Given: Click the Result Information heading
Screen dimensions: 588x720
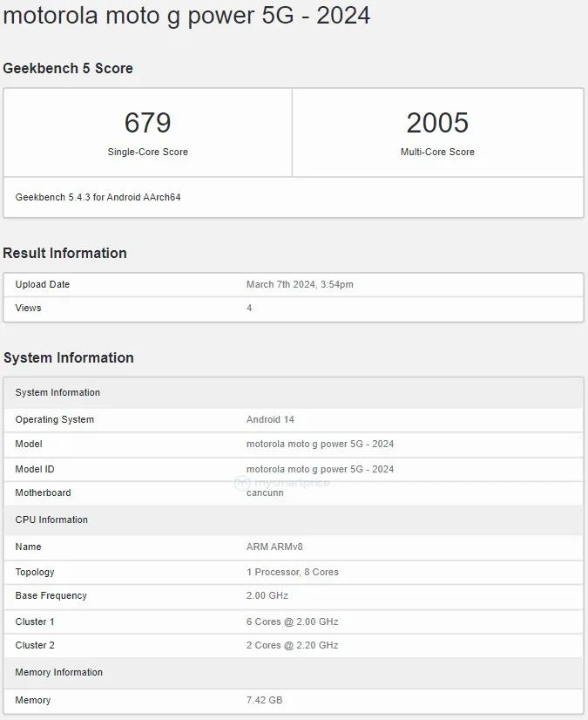Looking at the screenshot, I should (64, 253).
